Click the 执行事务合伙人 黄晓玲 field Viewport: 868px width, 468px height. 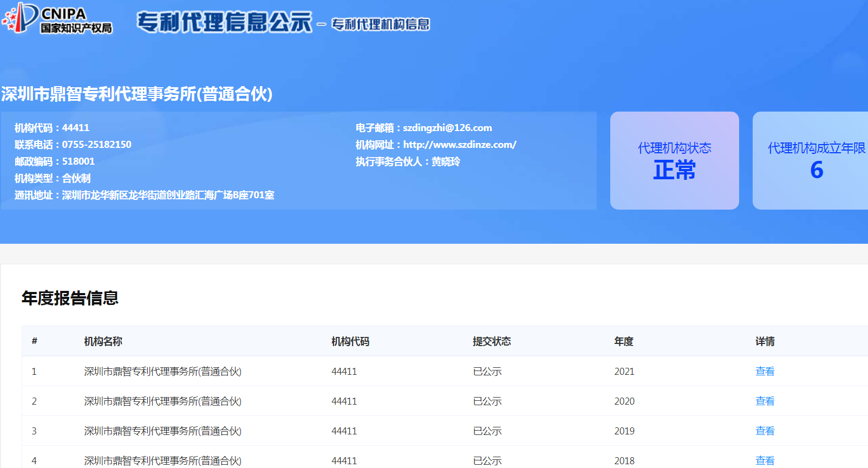click(407, 161)
